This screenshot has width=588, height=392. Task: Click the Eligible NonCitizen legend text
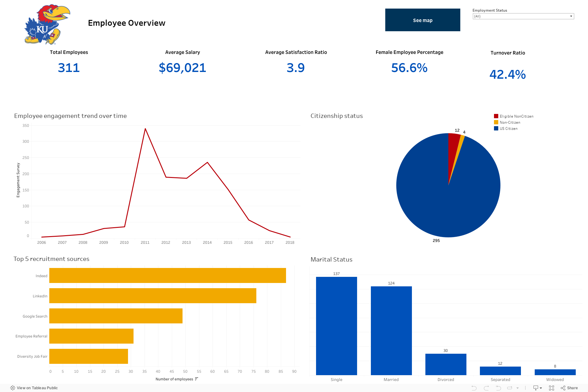517,116
